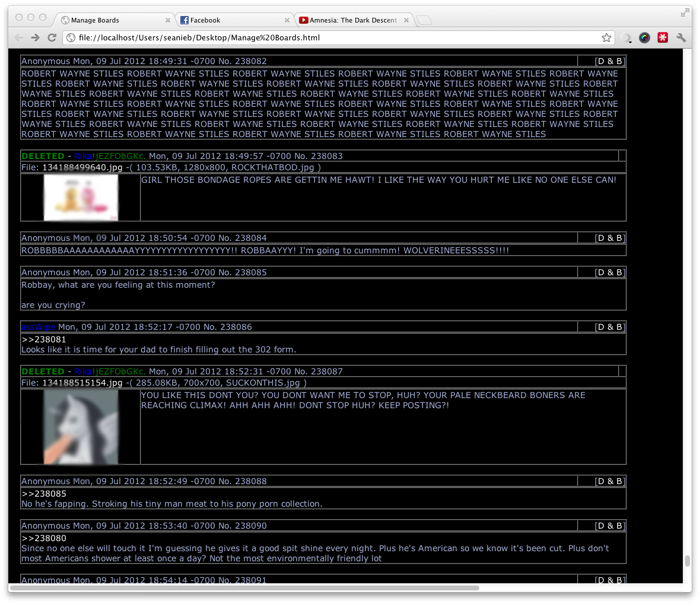Open the SUCKONTHIS.jpg thumbnail image
Viewport: 700px width, 604px height.
point(81,427)
